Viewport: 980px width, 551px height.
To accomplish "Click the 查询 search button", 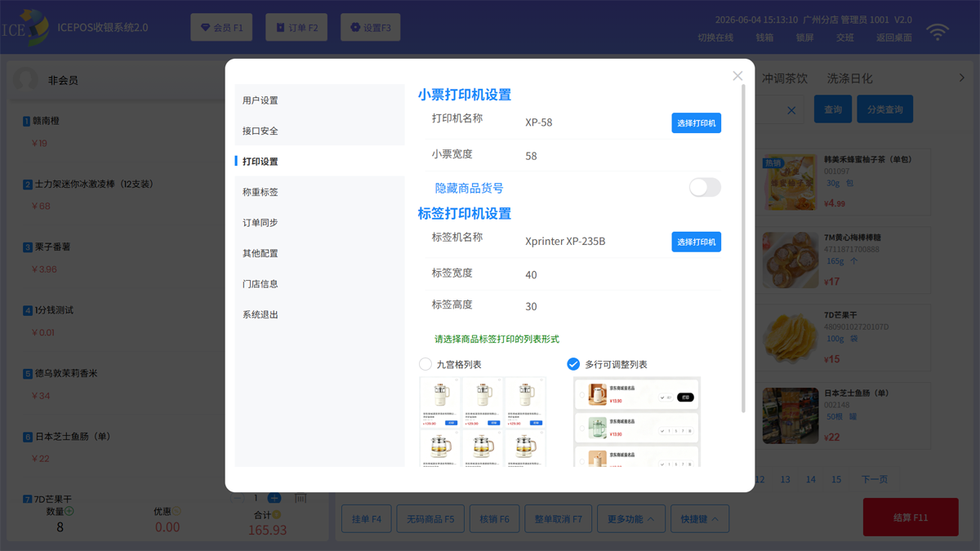I will point(833,109).
